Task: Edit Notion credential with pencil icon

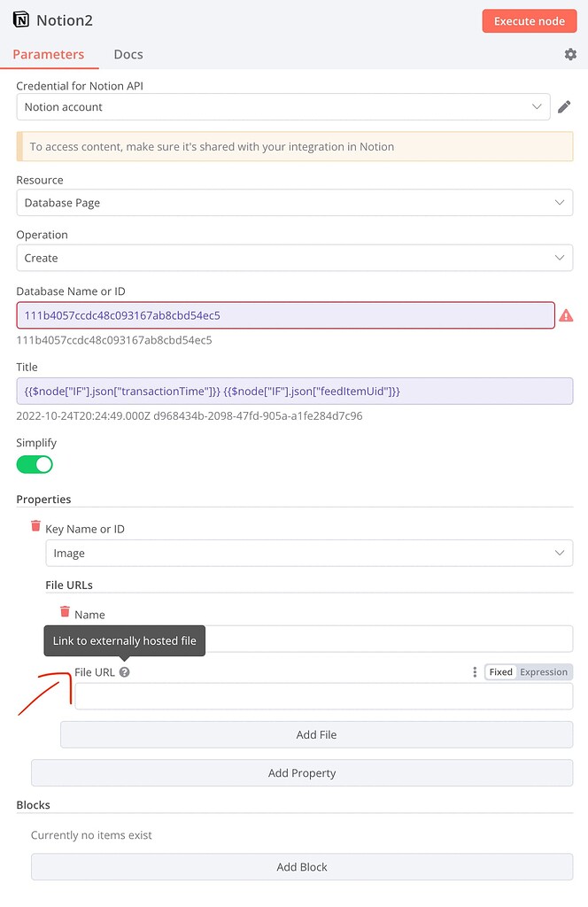Action: pos(564,107)
